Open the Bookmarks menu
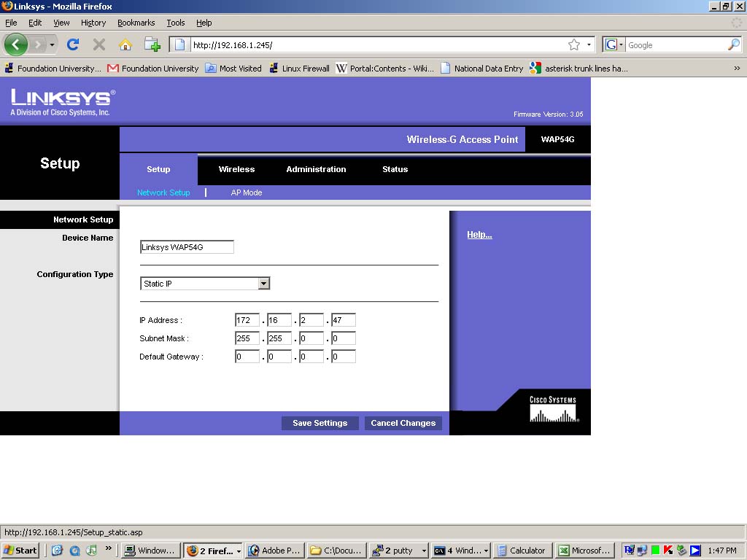 (x=136, y=23)
